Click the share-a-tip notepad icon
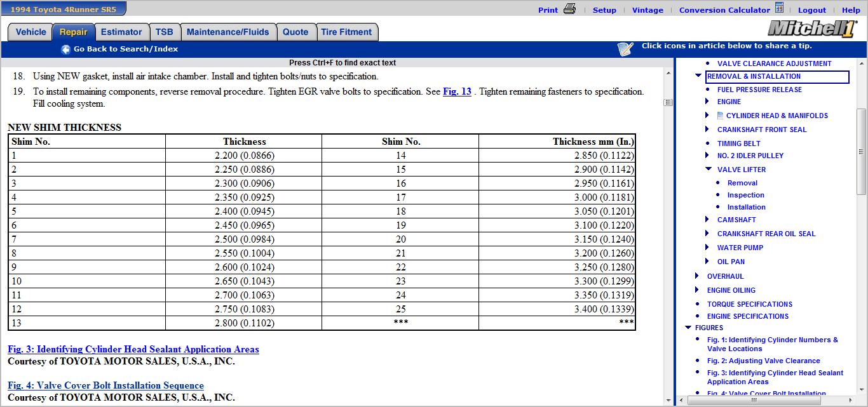Viewport: 868px width, 407px height. (x=625, y=49)
